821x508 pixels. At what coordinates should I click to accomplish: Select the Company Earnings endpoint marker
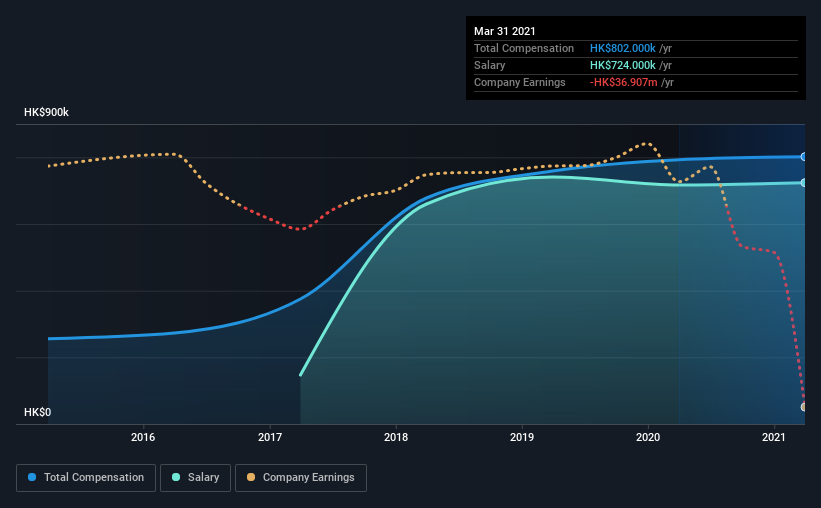(803, 407)
